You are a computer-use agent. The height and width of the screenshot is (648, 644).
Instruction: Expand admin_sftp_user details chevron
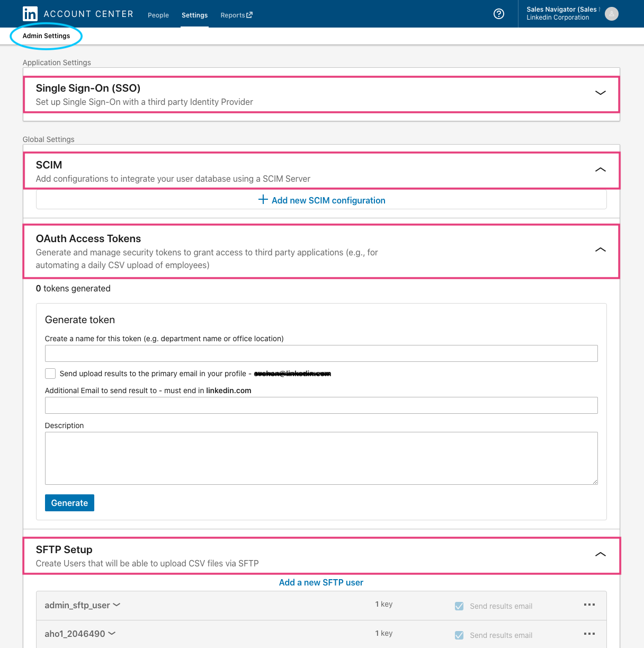[x=117, y=605]
